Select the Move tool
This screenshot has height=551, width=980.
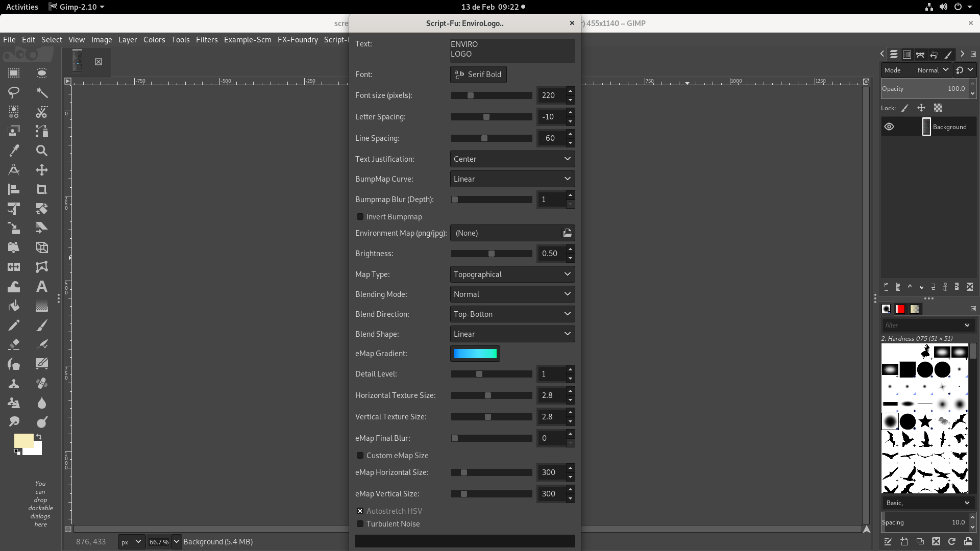pyautogui.click(x=41, y=170)
